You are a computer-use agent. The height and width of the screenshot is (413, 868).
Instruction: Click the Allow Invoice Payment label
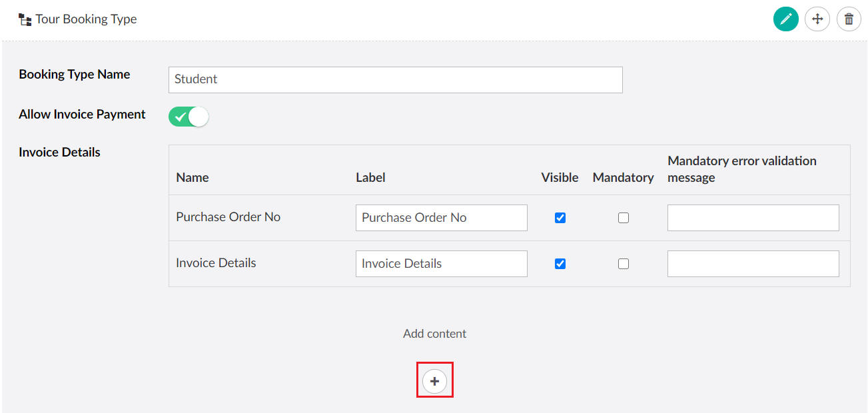(82, 115)
